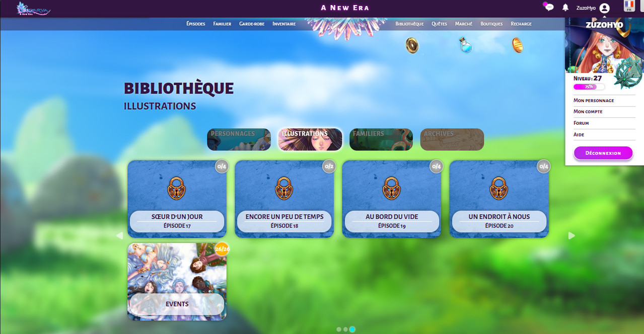Switch to the Personnages tab

[x=239, y=139]
